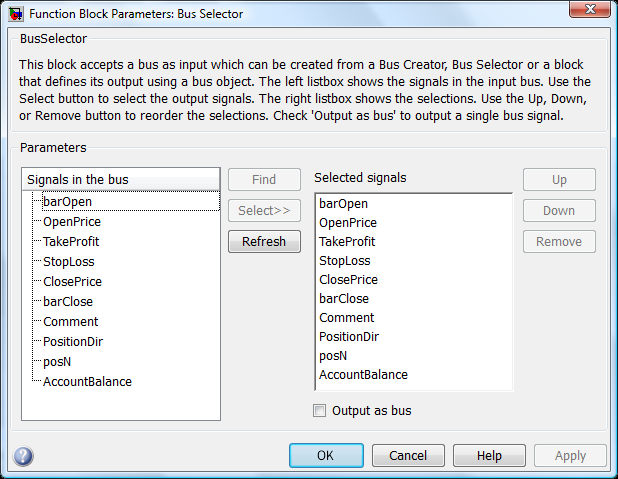The image size is (618, 479).
Task: Choose AccountBalance in the bus signal tree
Action: (87, 382)
